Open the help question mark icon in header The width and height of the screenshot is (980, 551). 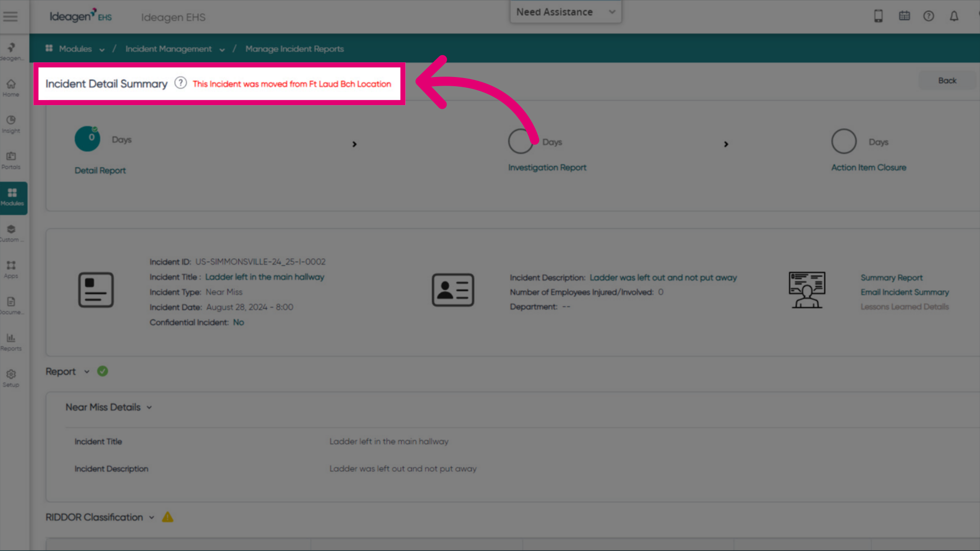click(928, 16)
